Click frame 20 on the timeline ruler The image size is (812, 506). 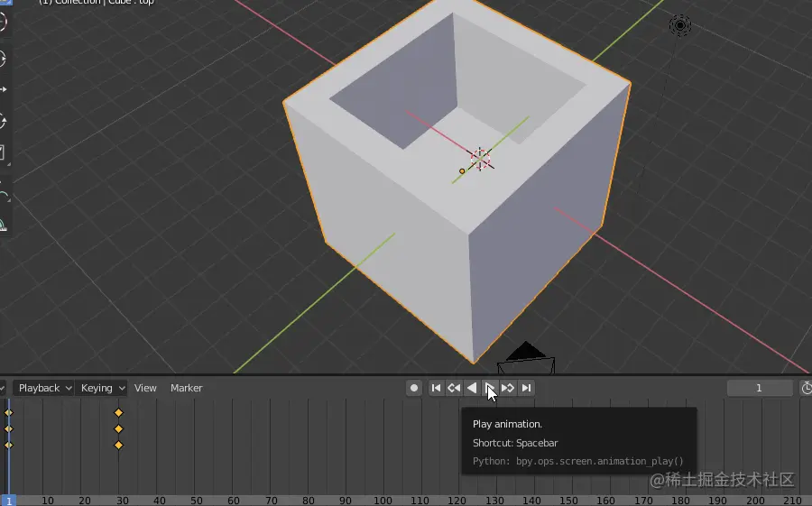[x=85, y=501]
